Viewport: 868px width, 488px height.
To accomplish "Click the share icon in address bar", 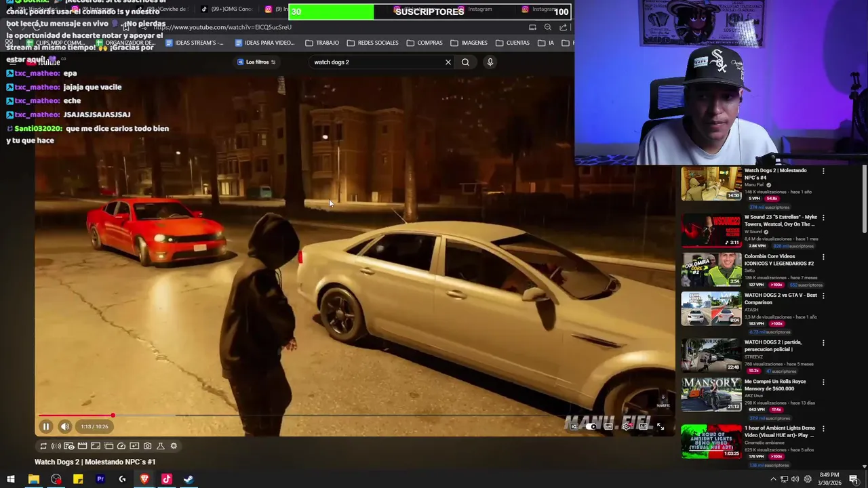I will 564,27.
